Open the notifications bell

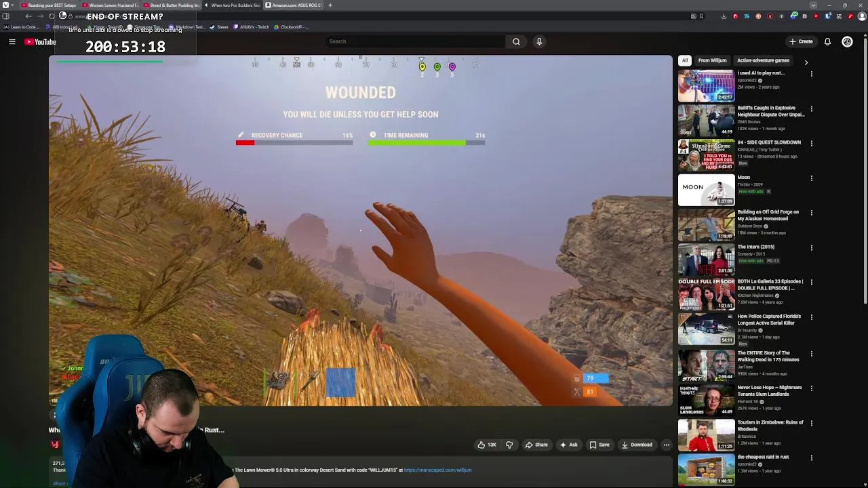[x=827, y=41]
